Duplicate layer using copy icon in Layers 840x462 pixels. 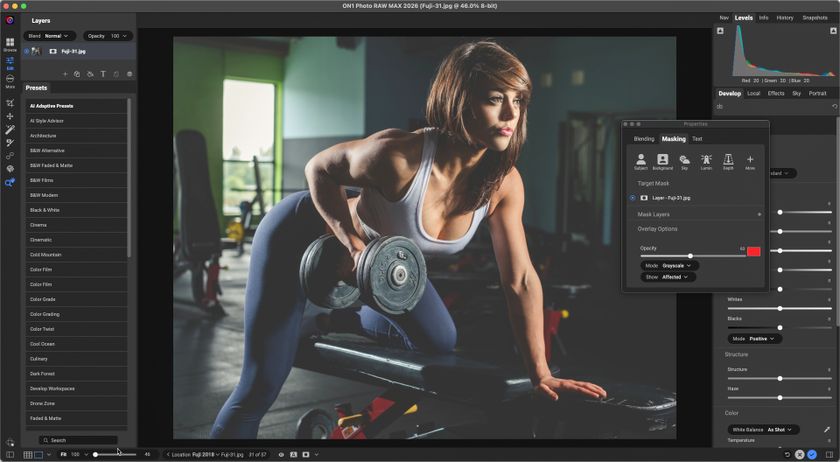pos(77,74)
